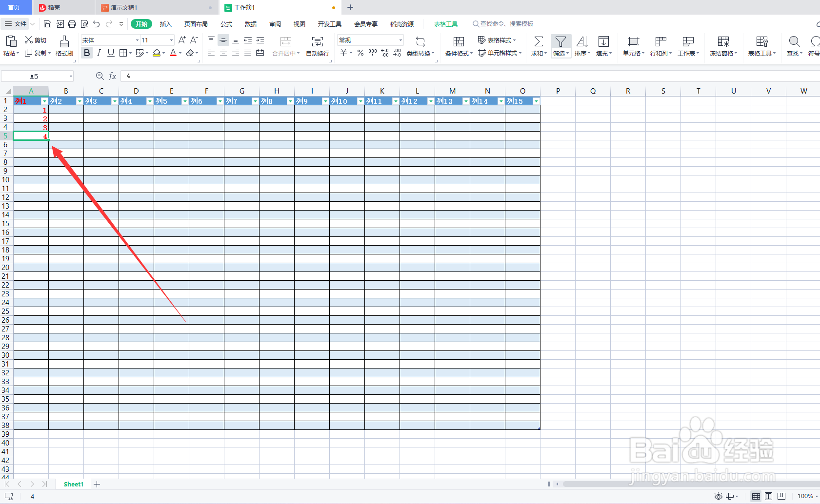Click the Find magnifier icon
The image size is (820, 504).
[794, 41]
